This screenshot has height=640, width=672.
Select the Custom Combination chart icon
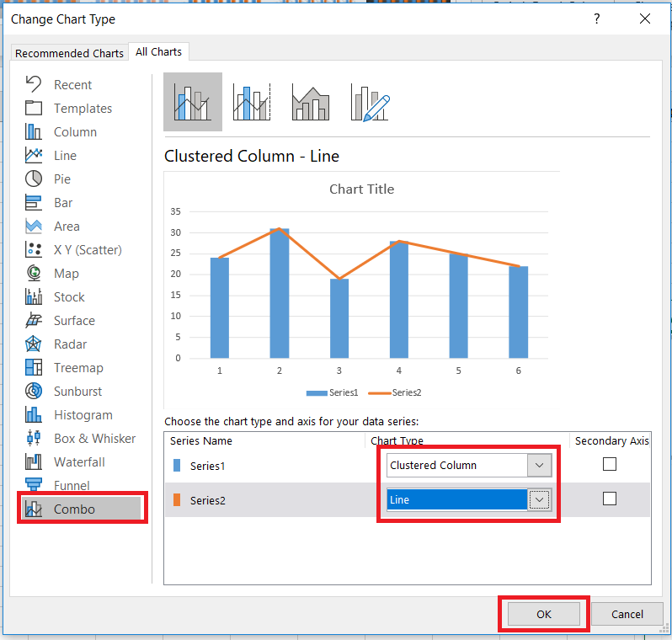tap(370, 102)
